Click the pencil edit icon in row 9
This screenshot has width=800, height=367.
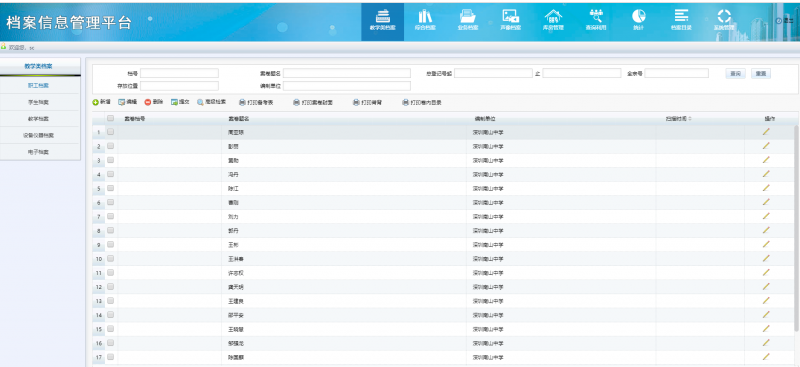click(766, 244)
